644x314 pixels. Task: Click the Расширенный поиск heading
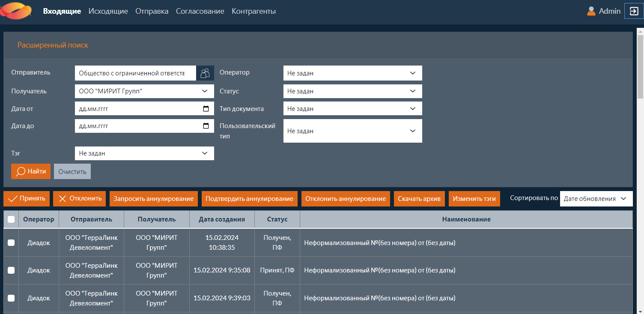(x=53, y=45)
